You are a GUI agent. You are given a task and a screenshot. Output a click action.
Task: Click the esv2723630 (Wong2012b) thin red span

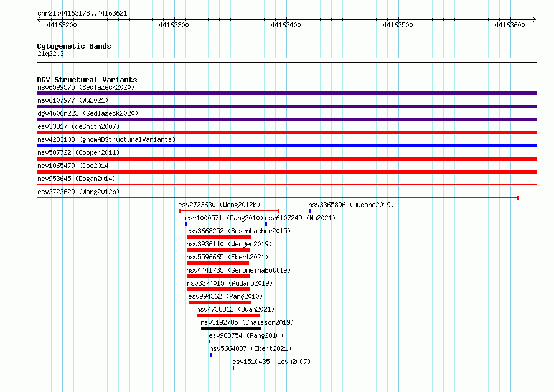[229, 211]
